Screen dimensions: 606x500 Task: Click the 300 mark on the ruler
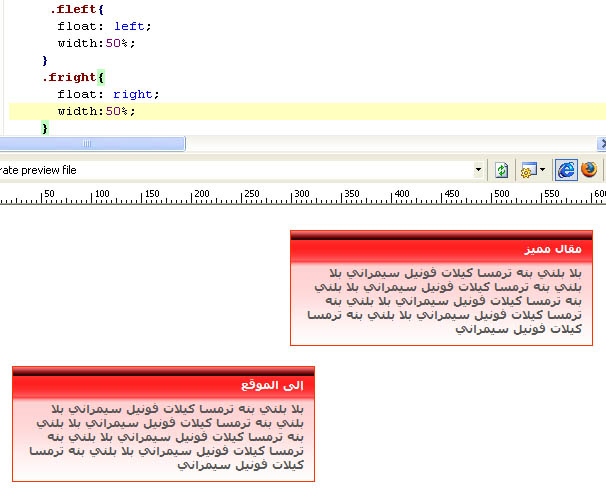point(301,194)
